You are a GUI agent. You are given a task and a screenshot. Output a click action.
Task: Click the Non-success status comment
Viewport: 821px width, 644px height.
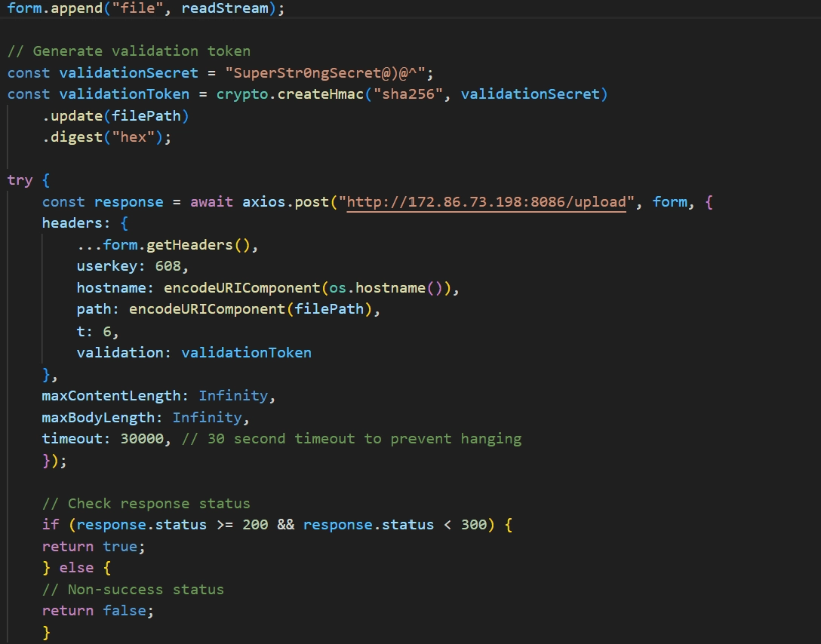pyautogui.click(x=132, y=589)
